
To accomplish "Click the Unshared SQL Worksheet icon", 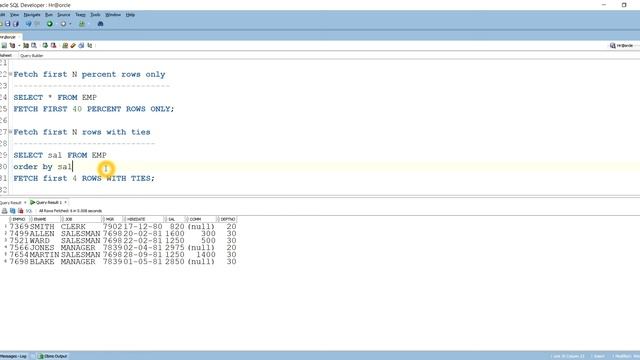I will [65, 45].
